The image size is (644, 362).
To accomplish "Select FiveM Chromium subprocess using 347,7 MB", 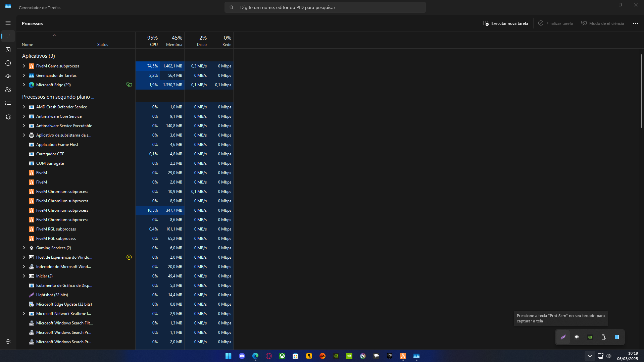I will (125, 210).
